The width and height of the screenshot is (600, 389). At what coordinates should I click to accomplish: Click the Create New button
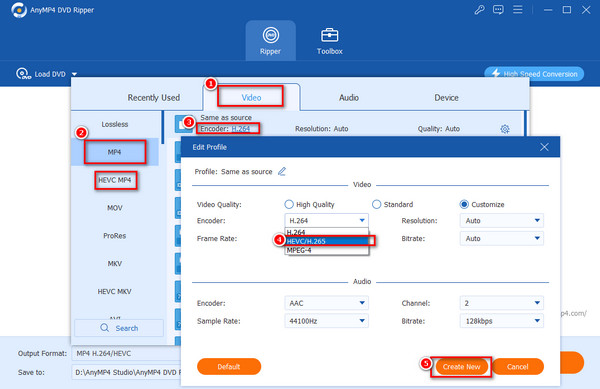(x=461, y=367)
